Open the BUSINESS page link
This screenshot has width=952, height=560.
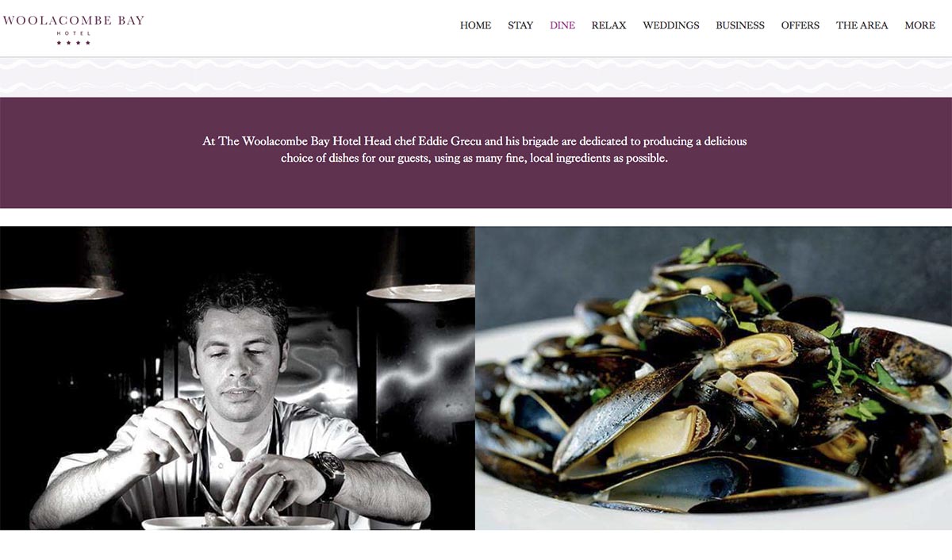click(740, 25)
